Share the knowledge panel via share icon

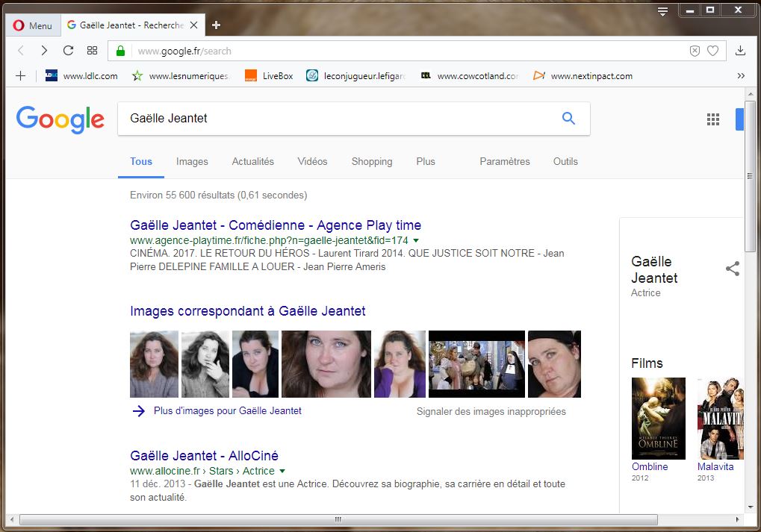(733, 269)
